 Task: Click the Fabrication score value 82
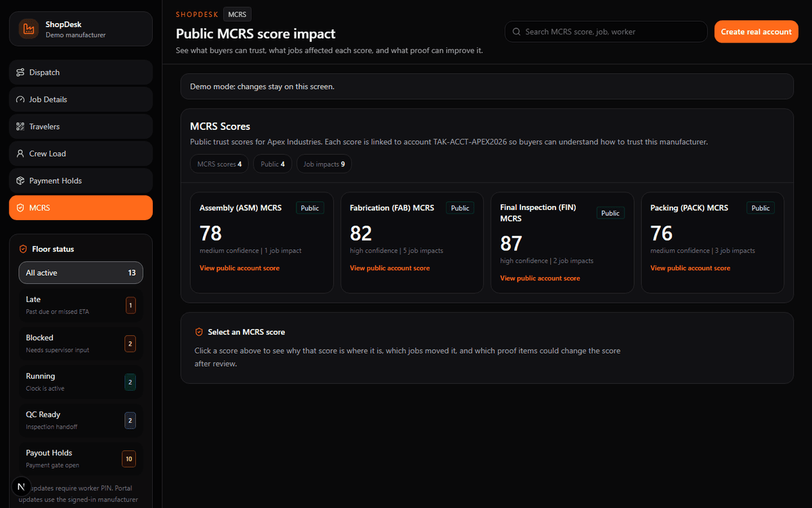(x=361, y=233)
